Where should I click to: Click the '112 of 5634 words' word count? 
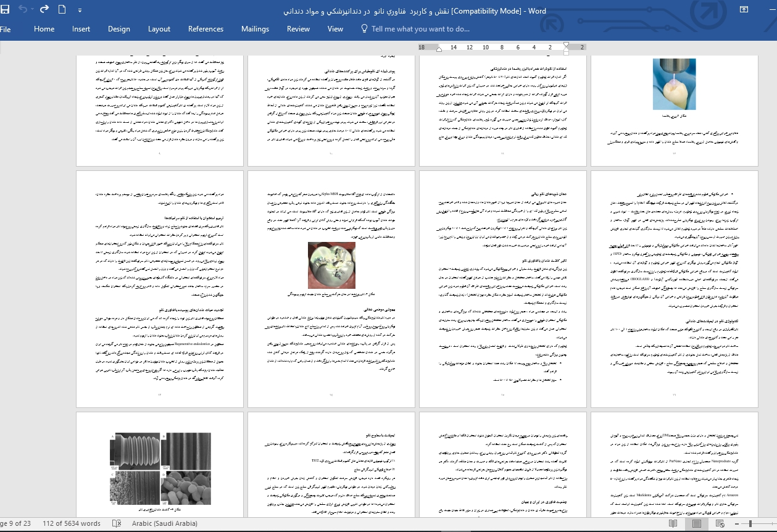tap(72, 523)
